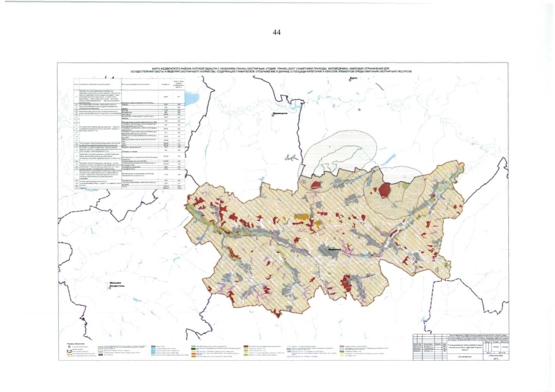Click the blue legend swatches column
Image resolution: width=555 pixels, height=392 pixels.
(153, 351)
